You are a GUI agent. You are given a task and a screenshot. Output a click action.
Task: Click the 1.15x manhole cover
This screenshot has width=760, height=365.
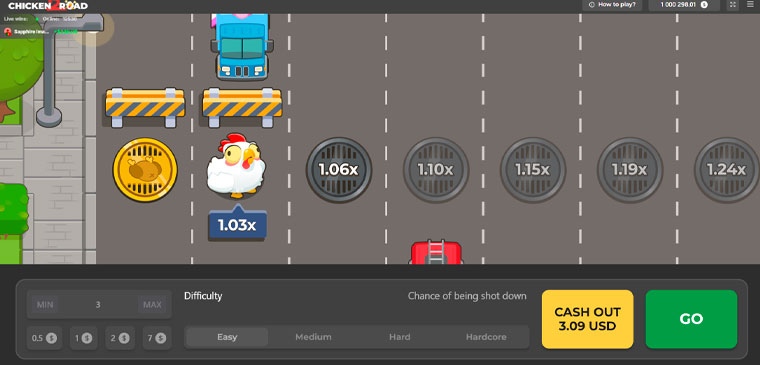coord(533,170)
